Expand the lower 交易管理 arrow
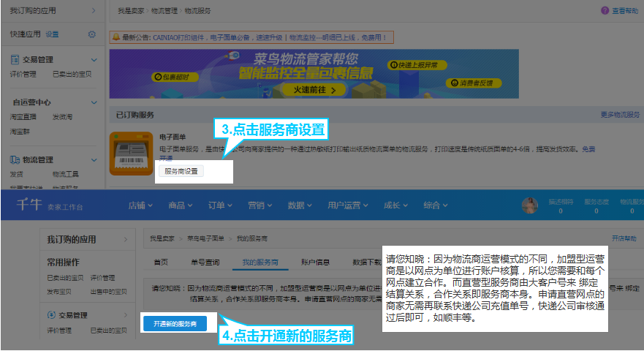Viewport: 644px width, 351px height. coord(126,315)
